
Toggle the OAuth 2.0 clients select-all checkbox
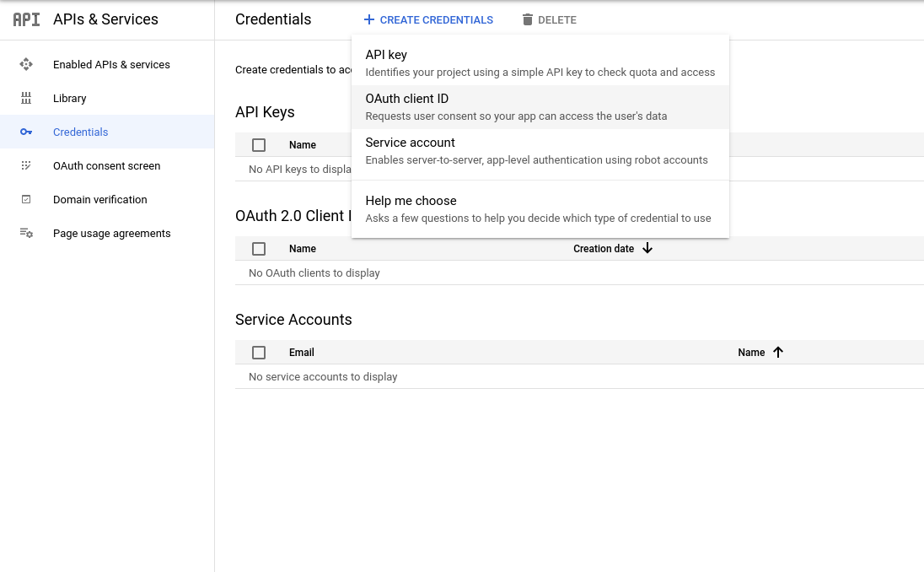point(259,249)
